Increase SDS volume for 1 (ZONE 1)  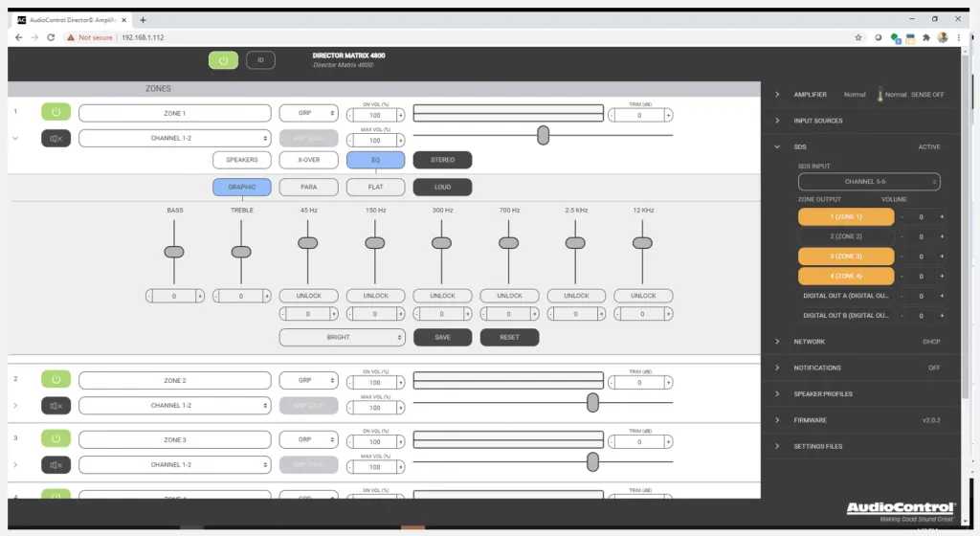942,216
